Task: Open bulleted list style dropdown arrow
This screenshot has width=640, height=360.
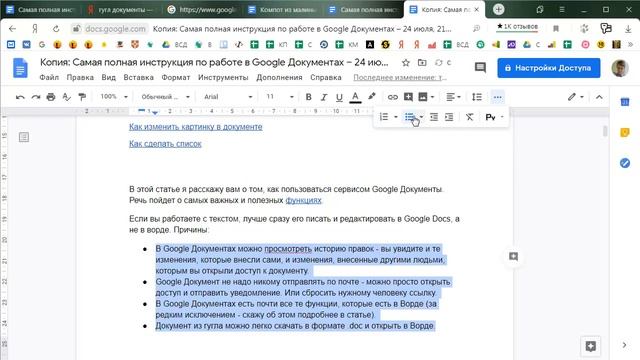Action: 421,117
